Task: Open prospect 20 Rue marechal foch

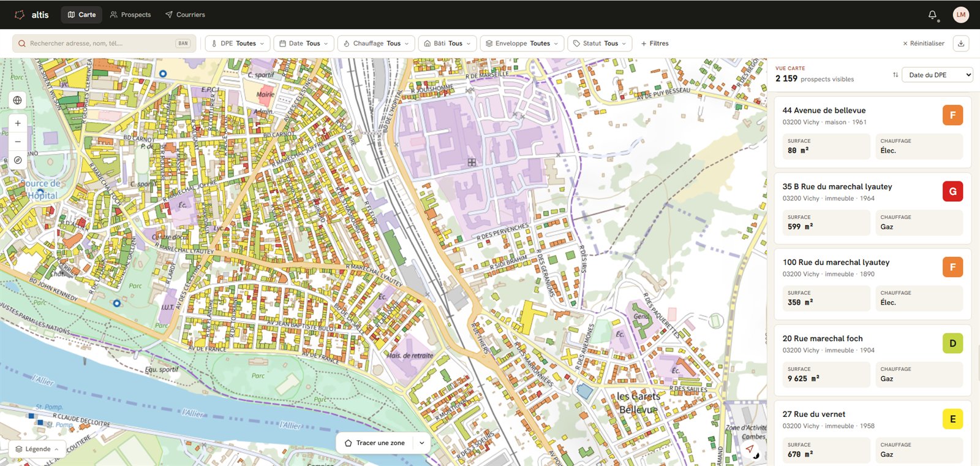Action: pos(872,360)
